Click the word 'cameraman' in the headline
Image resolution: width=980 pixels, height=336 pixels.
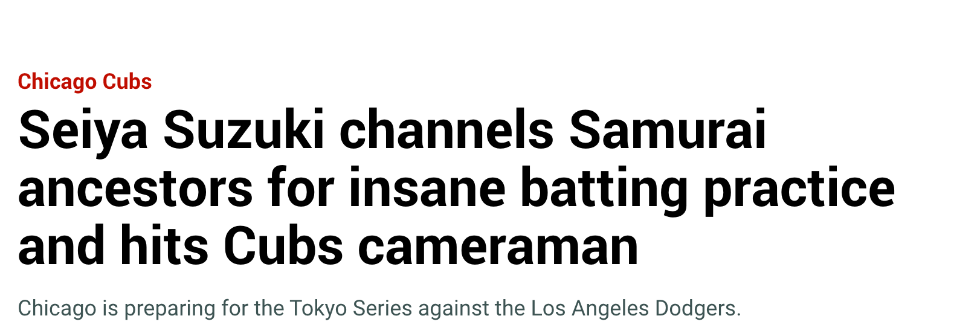498,247
